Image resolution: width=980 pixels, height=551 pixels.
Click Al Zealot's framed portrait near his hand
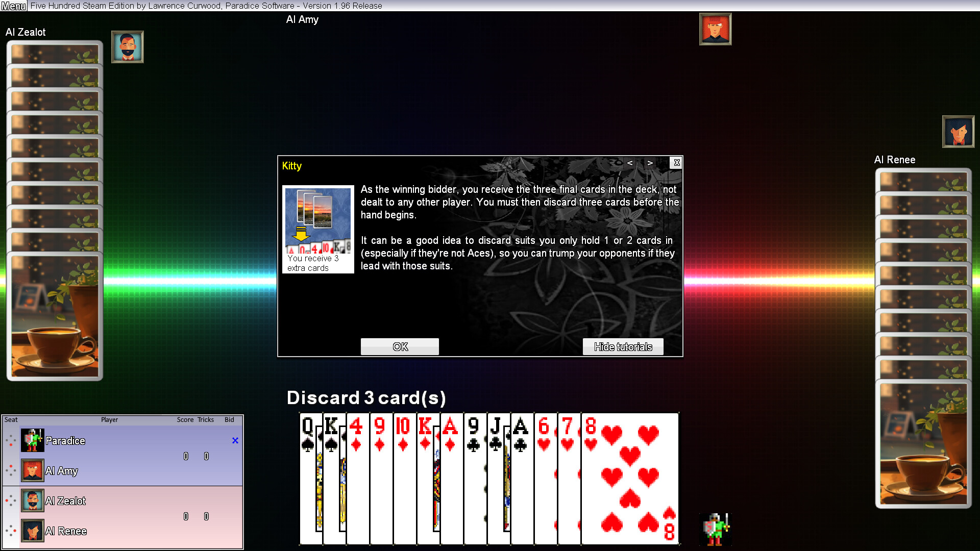pyautogui.click(x=127, y=46)
